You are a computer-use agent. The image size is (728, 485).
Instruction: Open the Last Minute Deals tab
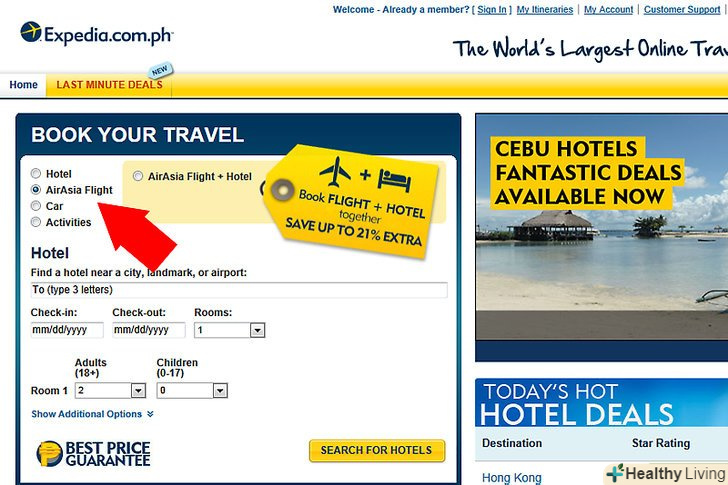[x=109, y=85]
